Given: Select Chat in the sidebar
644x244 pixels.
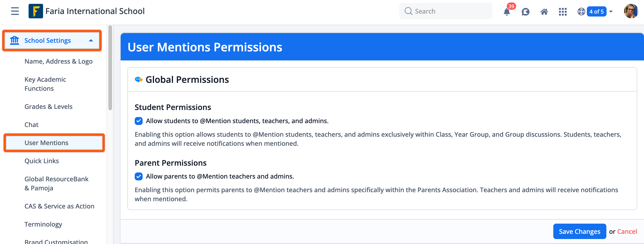Looking at the screenshot, I should (x=31, y=125).
